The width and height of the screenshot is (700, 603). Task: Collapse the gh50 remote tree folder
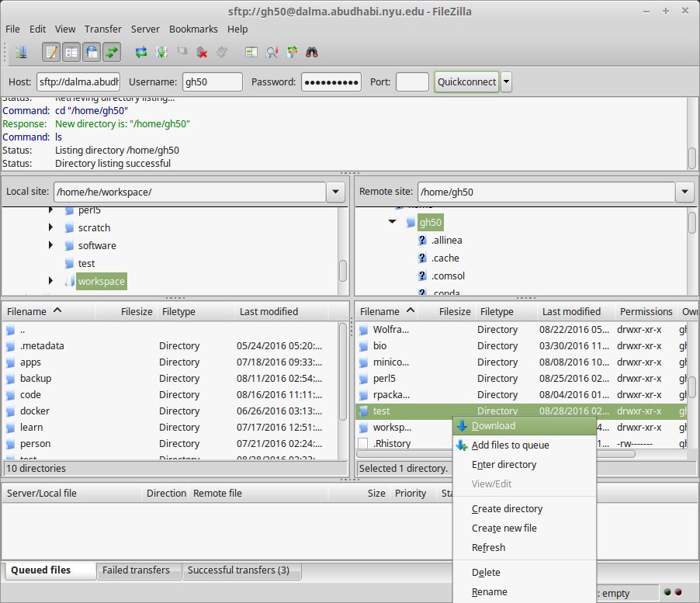[393, 222]
